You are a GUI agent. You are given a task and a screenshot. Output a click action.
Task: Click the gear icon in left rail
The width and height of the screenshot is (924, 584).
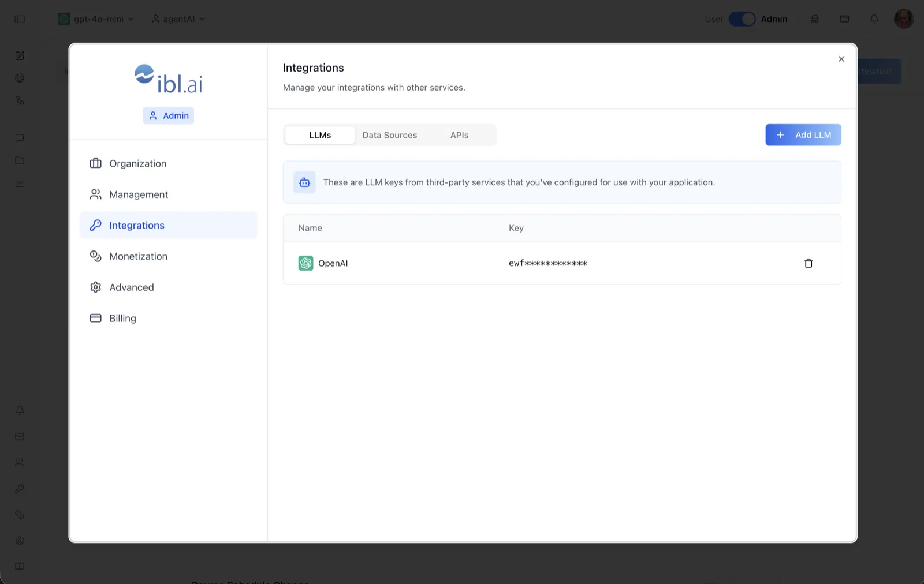(x=20, y=541)
